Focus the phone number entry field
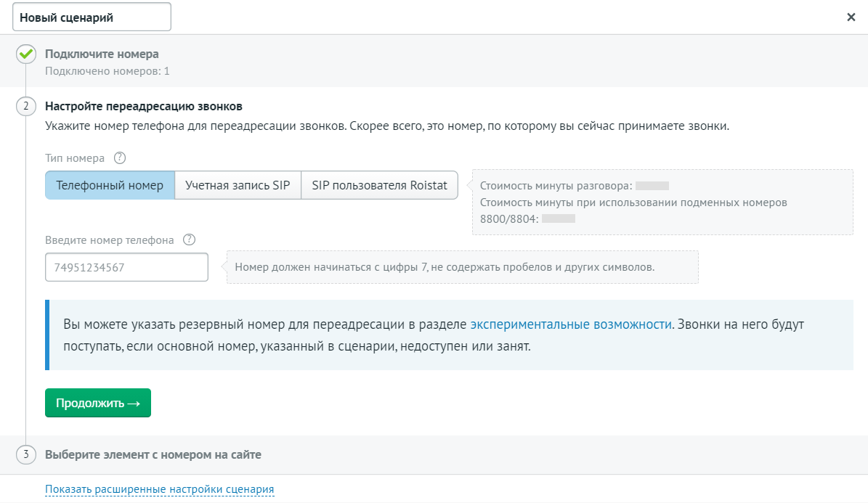The height and width of the screenshot is (503, 868). pos(126,267)
